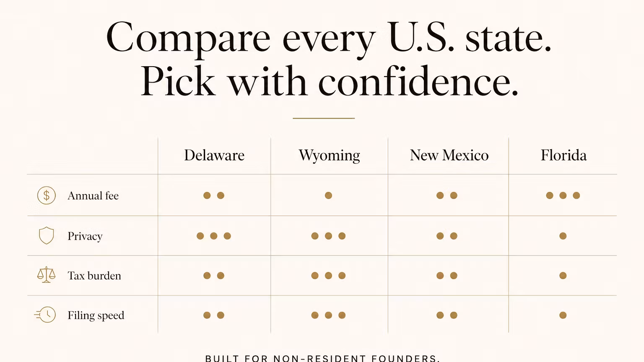Click Florida's single Privacy dot
Image resolution: width=644 pixels, height=362 pixels.
563,236
